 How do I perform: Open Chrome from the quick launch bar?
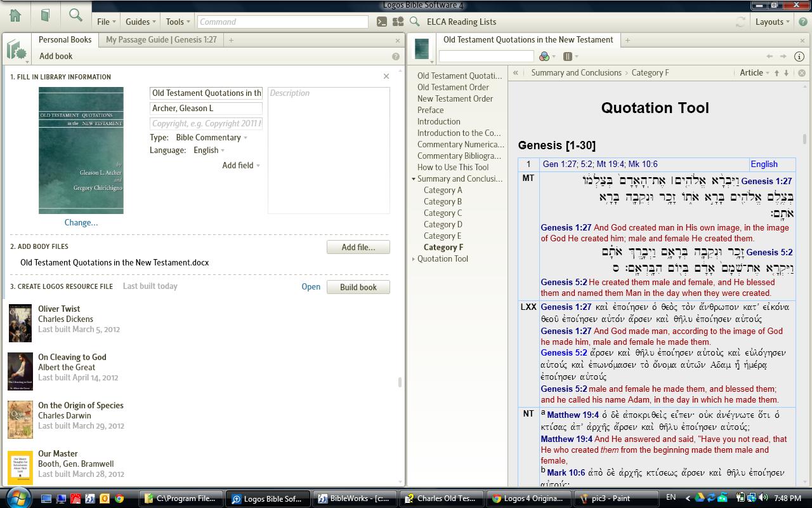click(x=119, y=498)
